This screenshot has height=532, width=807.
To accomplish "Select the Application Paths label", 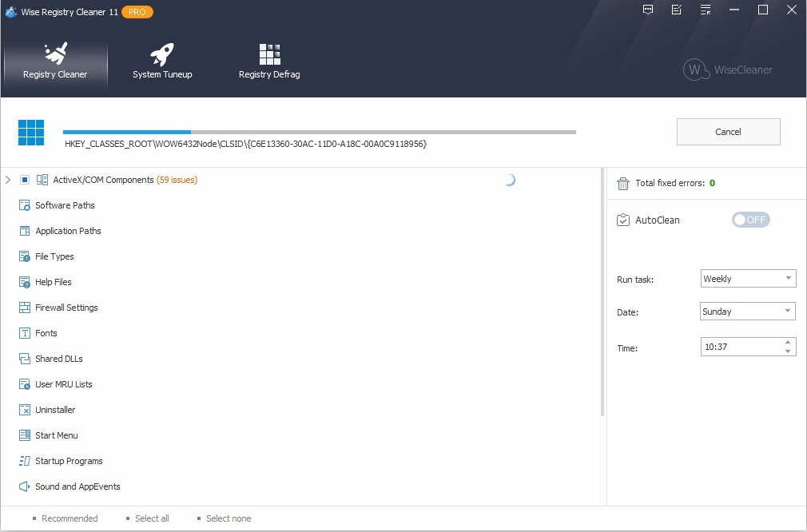I will 68,231.
